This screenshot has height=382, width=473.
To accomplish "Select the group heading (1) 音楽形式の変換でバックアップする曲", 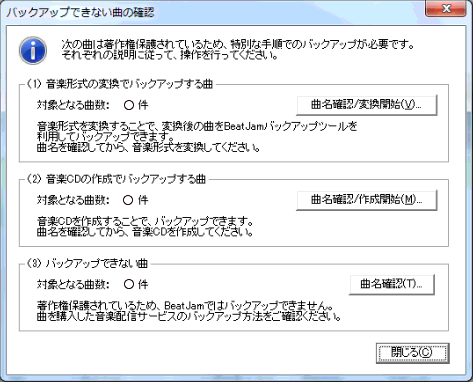I will (119, 84).
